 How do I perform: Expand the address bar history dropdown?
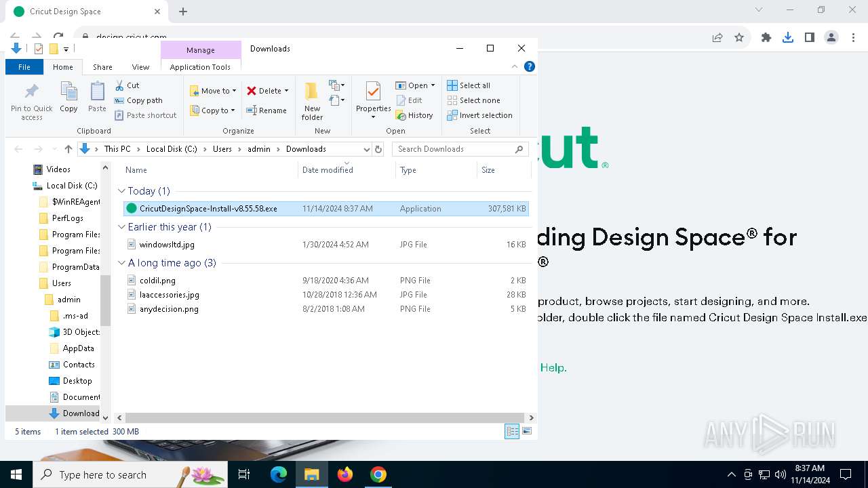[x=366, y=149]
